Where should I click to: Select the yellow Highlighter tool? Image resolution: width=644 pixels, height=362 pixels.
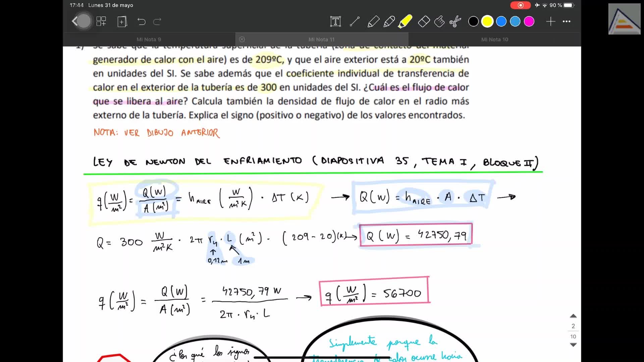tap(405, 22)
